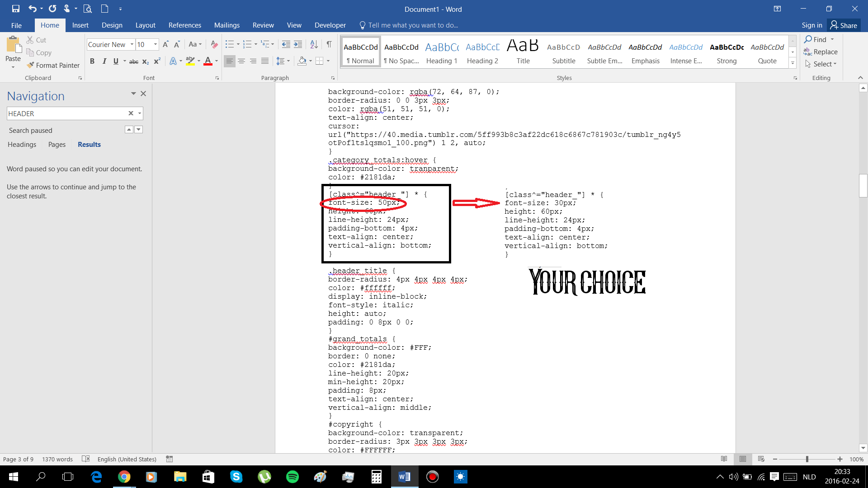Open Word icon in Windows taskbar
Image resolution: width=868 pixels, height=488 pixels.
[x=405, y=477]
